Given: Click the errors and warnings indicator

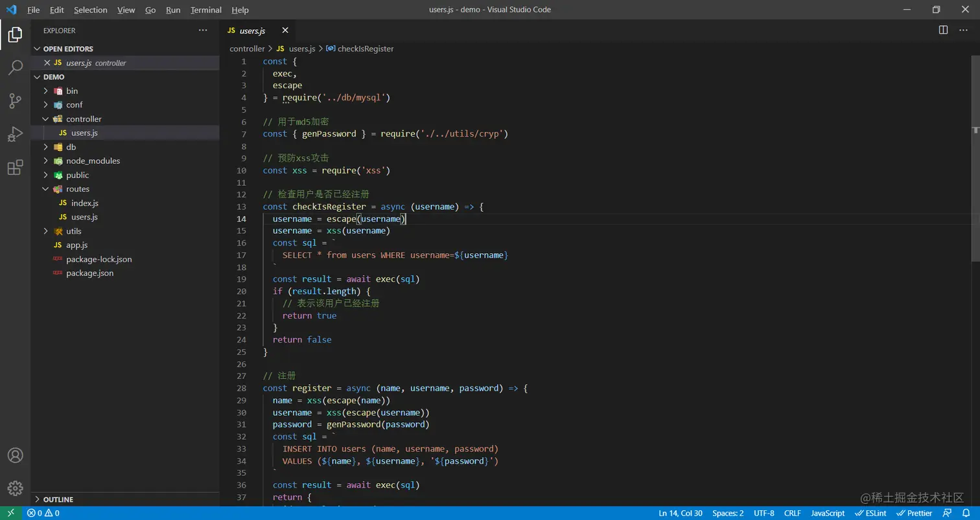Looking at the screenshot, I should tap(43, 513).
